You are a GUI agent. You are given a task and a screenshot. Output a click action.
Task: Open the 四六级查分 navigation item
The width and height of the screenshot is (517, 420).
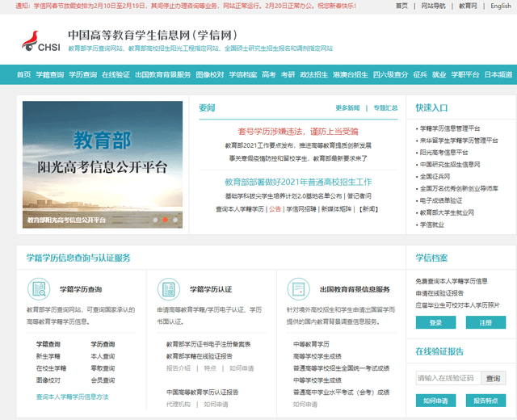[389, 75]
